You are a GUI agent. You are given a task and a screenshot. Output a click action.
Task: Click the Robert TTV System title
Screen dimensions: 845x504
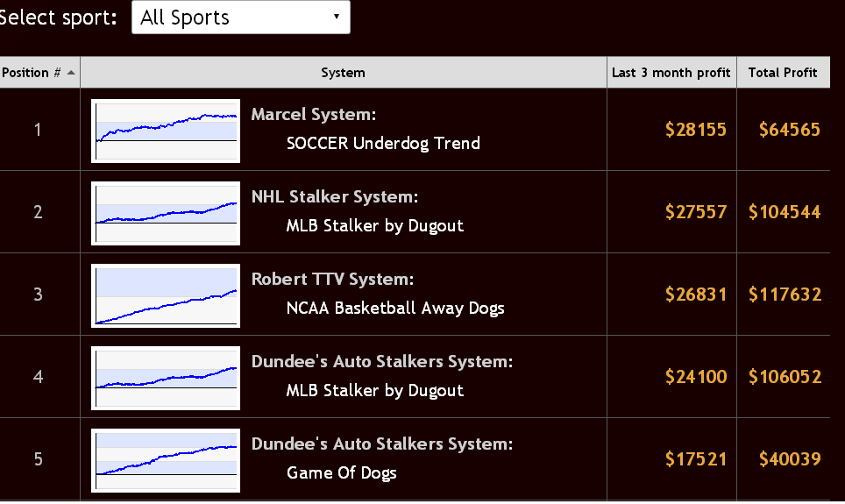click(332, 280)
